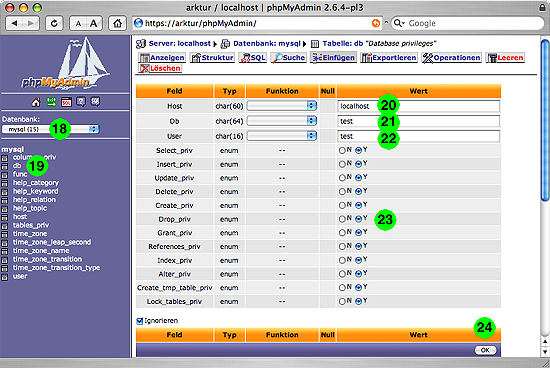Click browse icon beside time_zone_transition_type table
The image size is (550, 368).
click(x=5, y=268)
